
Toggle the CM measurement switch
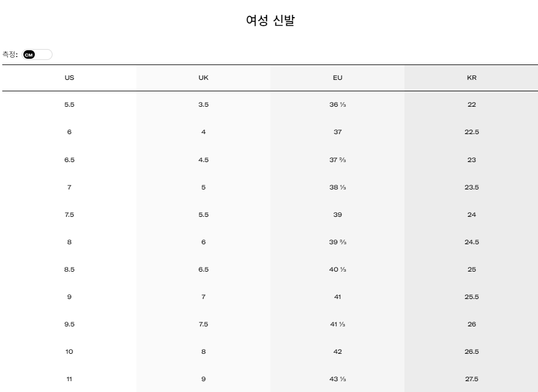(x=37, y=55)
